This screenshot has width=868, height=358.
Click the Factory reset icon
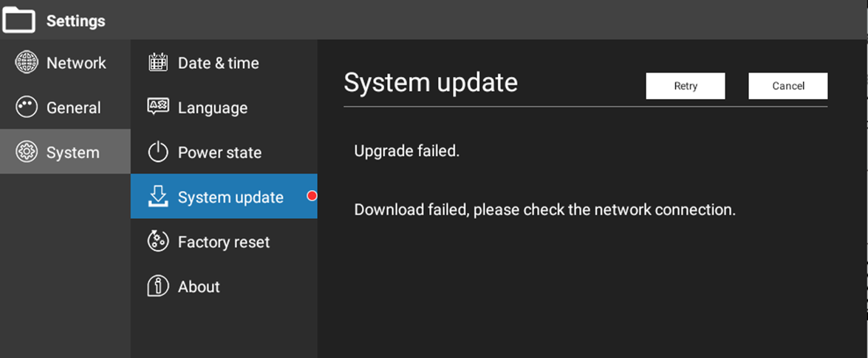pyautogui.click(x=158, y=242)
